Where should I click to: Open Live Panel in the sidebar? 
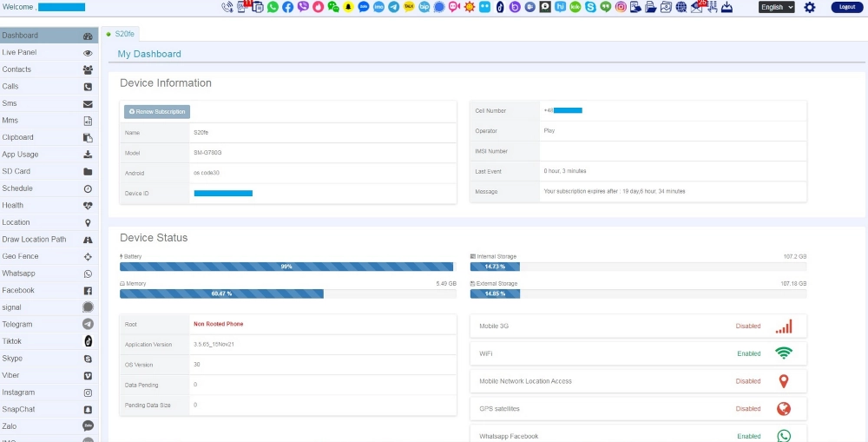pyautogui.click(x=49, y=53)
